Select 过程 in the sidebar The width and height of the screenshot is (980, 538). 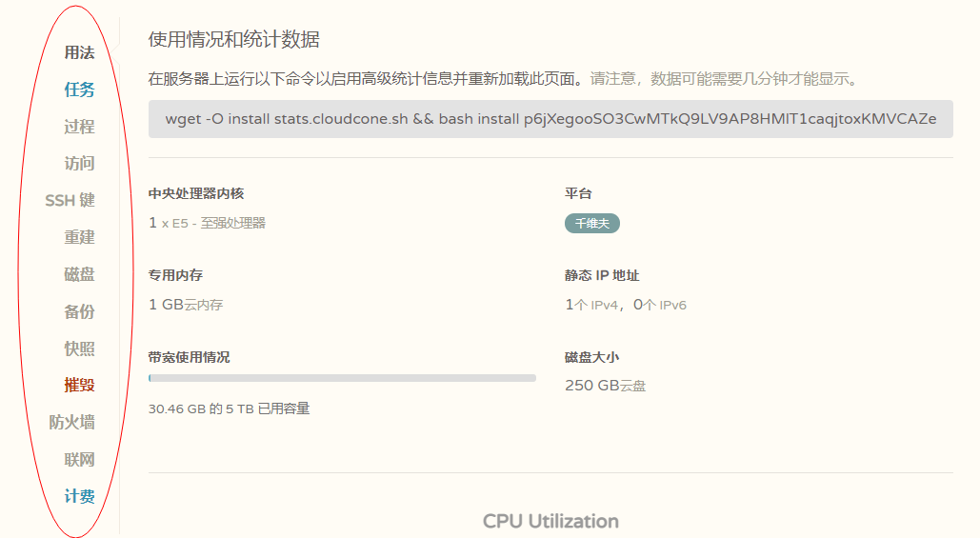point(79,127)
